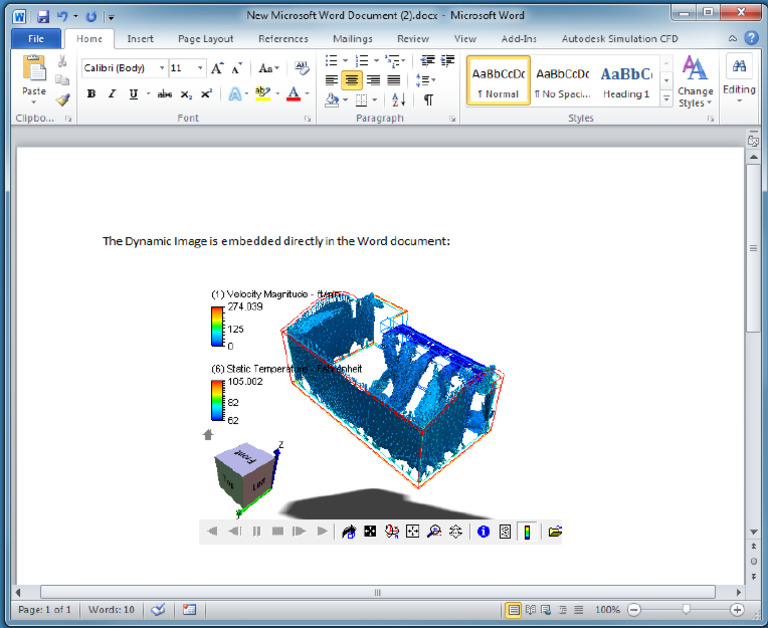
Task: Click the Format Painter brush icon
Action: point(62,100)
